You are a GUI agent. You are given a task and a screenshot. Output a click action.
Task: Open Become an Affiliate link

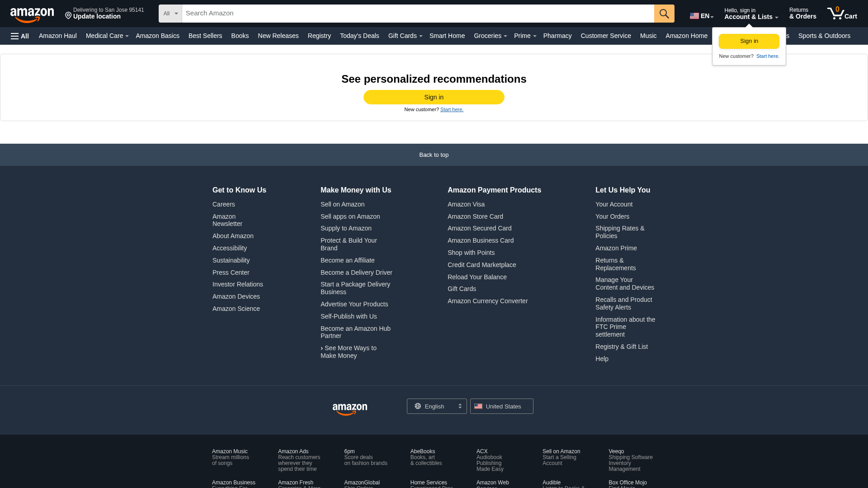pos(348,260)
